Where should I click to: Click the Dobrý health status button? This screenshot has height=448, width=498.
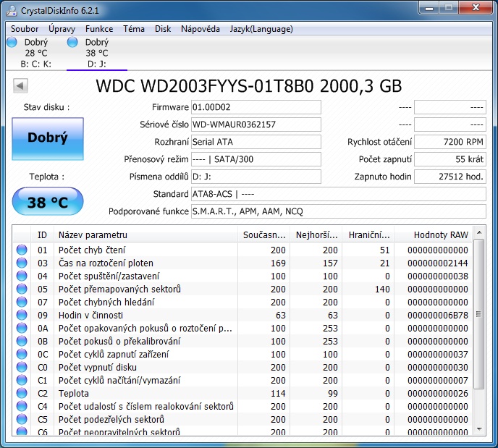tap(48, 138)
